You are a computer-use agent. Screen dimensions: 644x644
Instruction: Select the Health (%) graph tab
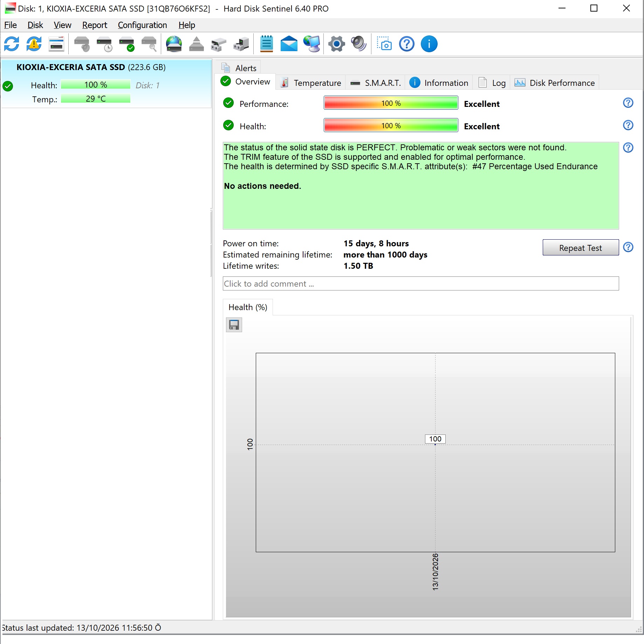coord(248,307)
